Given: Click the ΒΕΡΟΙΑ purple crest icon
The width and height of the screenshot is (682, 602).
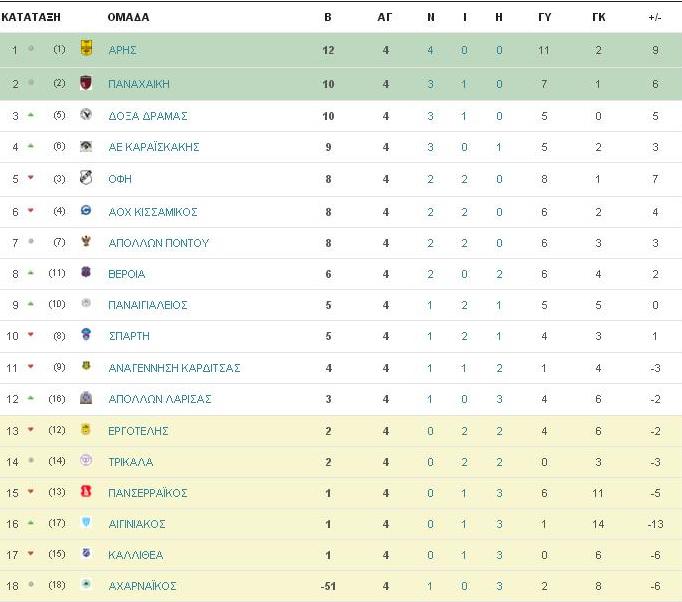Looking at the screenshot, I should point(86,272).
